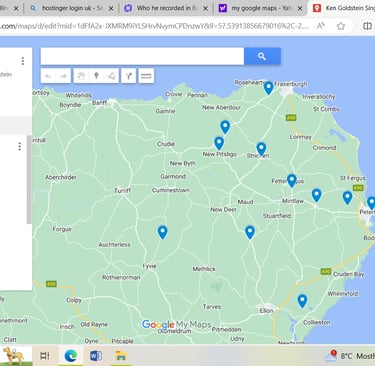Select the add marker tool
This screenshot has width=375, height=366.
96,76
